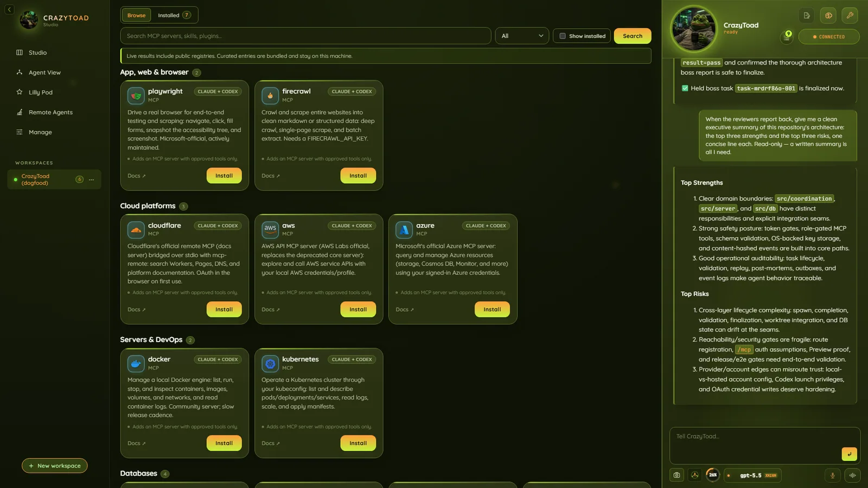
Task: Click the camera screenshot icon
Action: (676, 476)
